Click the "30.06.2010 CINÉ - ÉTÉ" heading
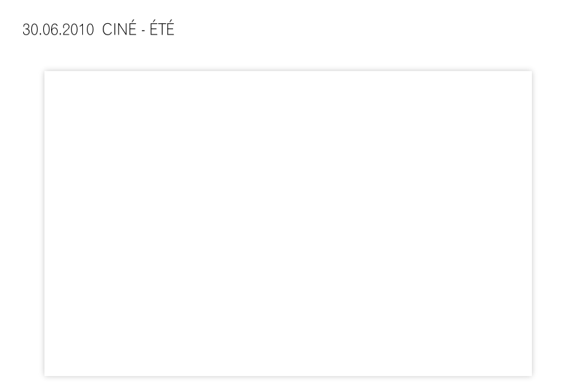Image resolution: width=577 pixels, height=392 pixels. (98, 29)
